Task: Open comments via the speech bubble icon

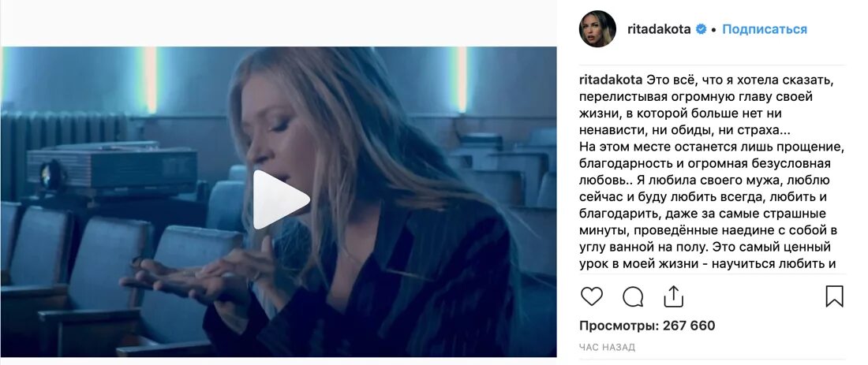Action: pos(633,296)
